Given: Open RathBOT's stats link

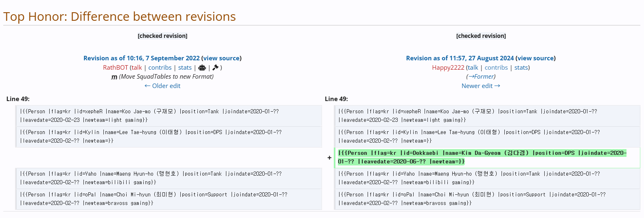Looking at the screenshot, I should (x=185, y=68).
